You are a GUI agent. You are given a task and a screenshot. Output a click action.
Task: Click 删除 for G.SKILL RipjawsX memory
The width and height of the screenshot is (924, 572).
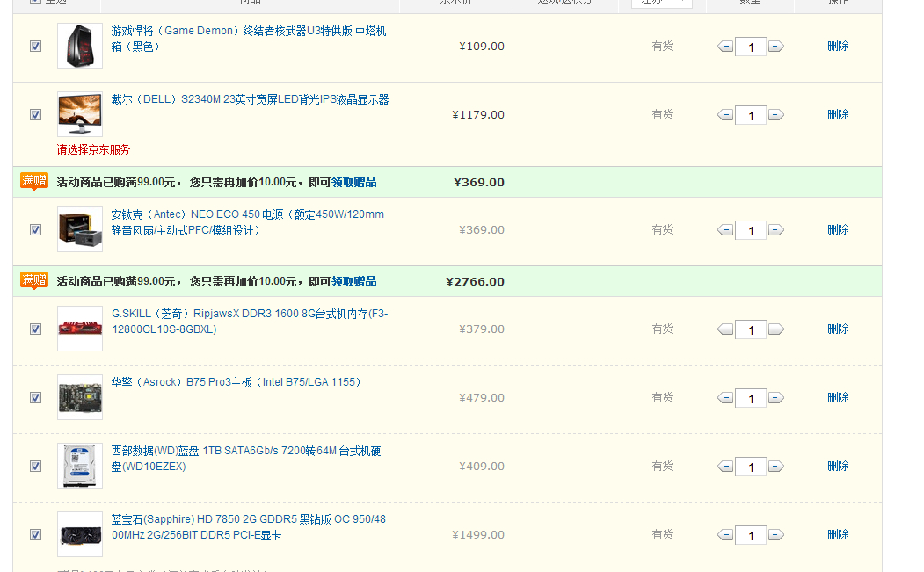point(838,329)
